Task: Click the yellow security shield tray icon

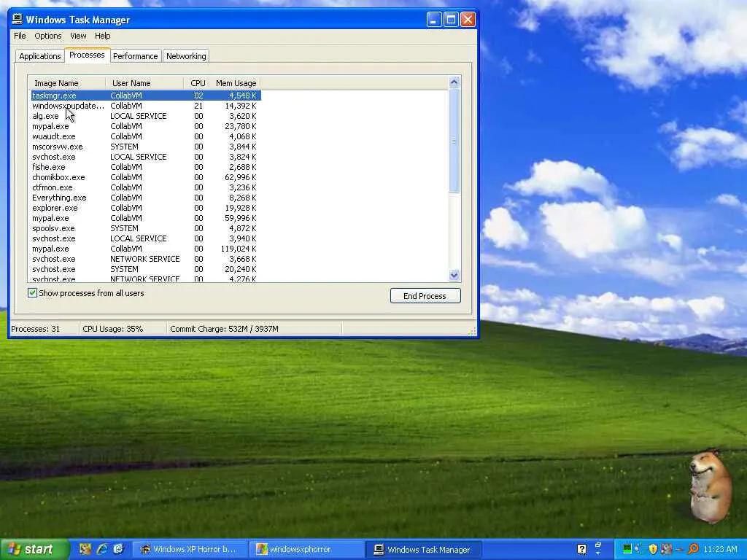Action: 653,550
